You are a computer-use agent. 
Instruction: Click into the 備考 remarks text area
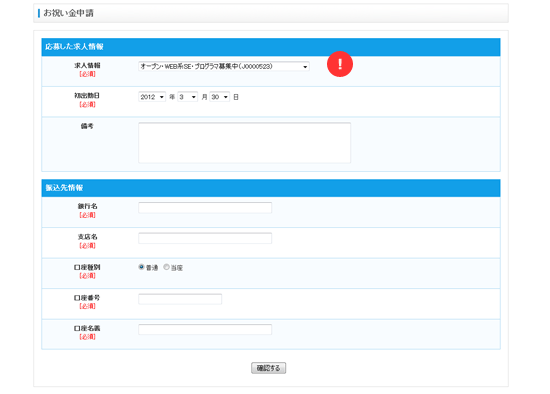tap(244, 143)
